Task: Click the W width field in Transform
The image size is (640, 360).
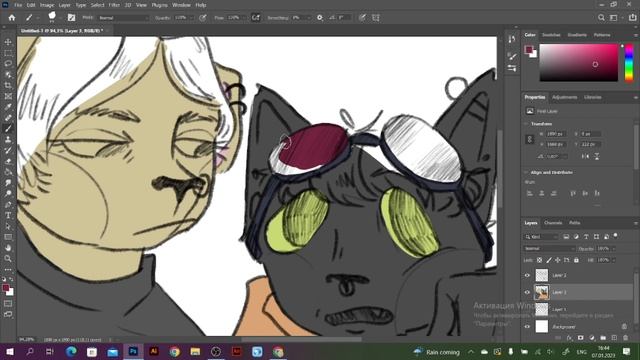Action: (x=556, y=134)
